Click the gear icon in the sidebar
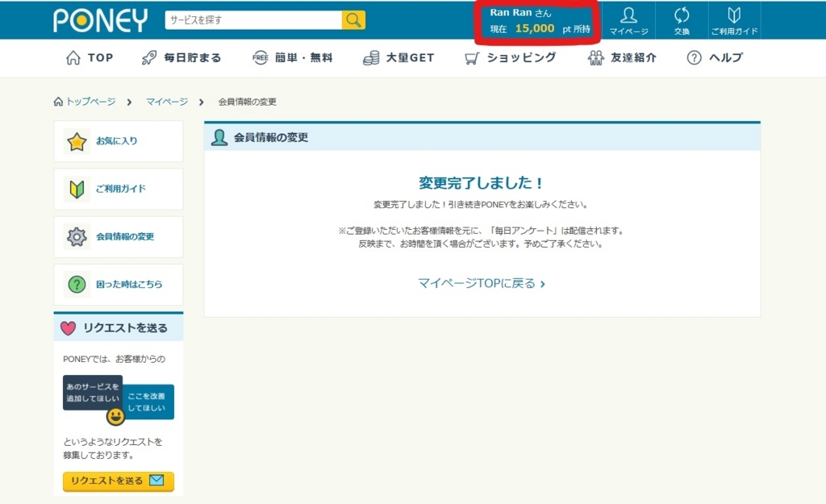 [77, 237]
